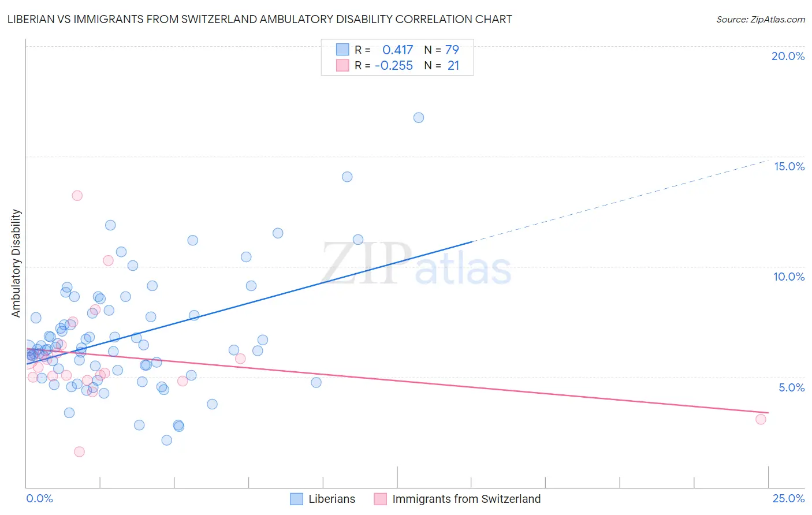This screenshot has height=515, width=812.
Task: Select Immigrants from Switzerland legend label
Action: click(467, 499)
